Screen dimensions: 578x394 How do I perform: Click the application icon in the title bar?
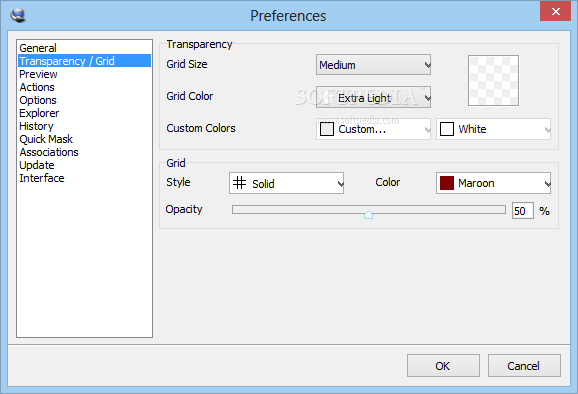click(x=18, y=15)
